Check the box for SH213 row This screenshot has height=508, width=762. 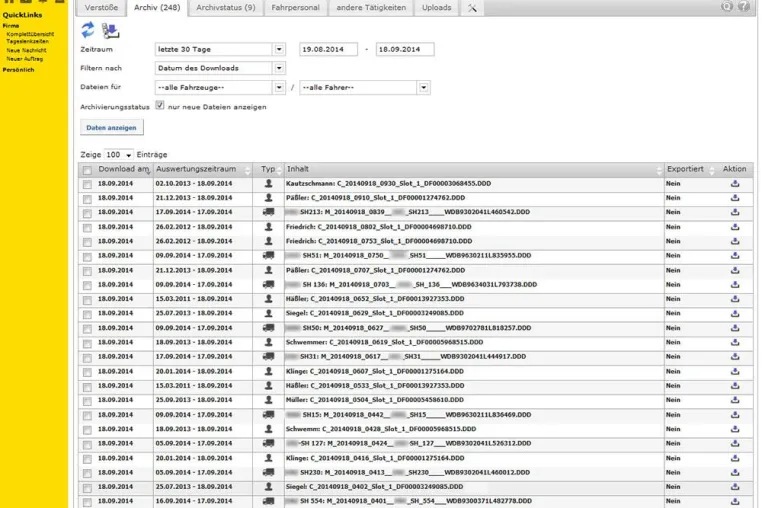click(x=87, y=213)
